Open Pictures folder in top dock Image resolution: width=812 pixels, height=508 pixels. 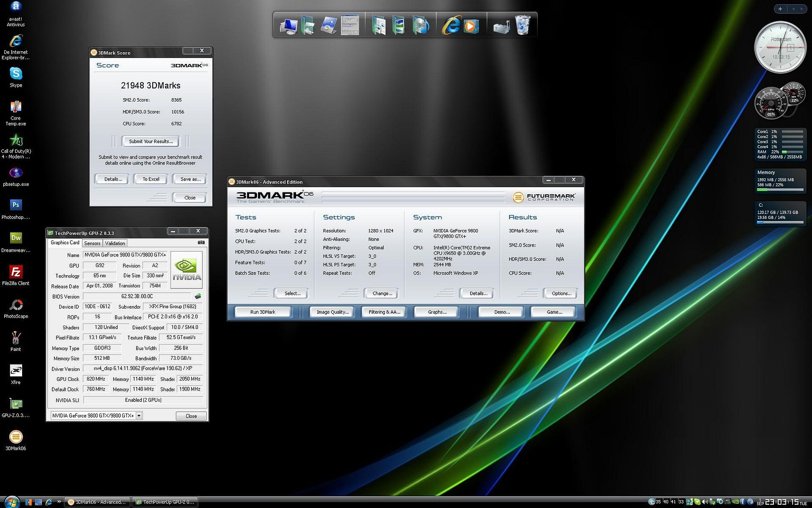(399, 25)
